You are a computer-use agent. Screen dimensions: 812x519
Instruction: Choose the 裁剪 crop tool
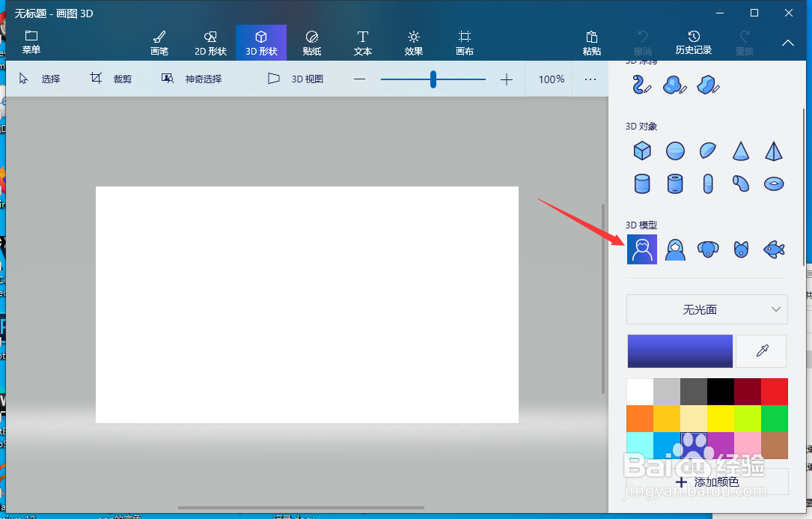[111, 79]
